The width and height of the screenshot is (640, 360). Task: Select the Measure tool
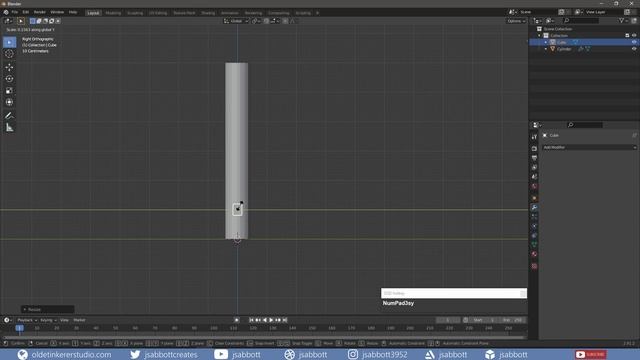[9, 128]
